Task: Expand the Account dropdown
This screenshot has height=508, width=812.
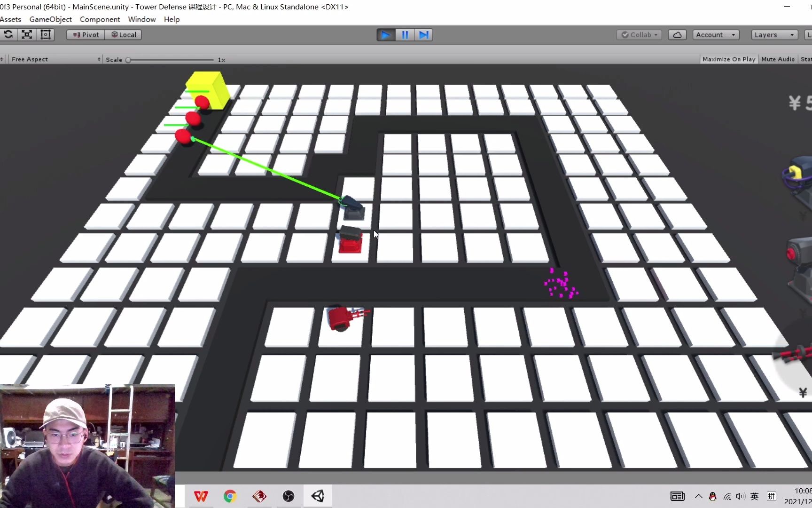Action: tap(715, 34)
